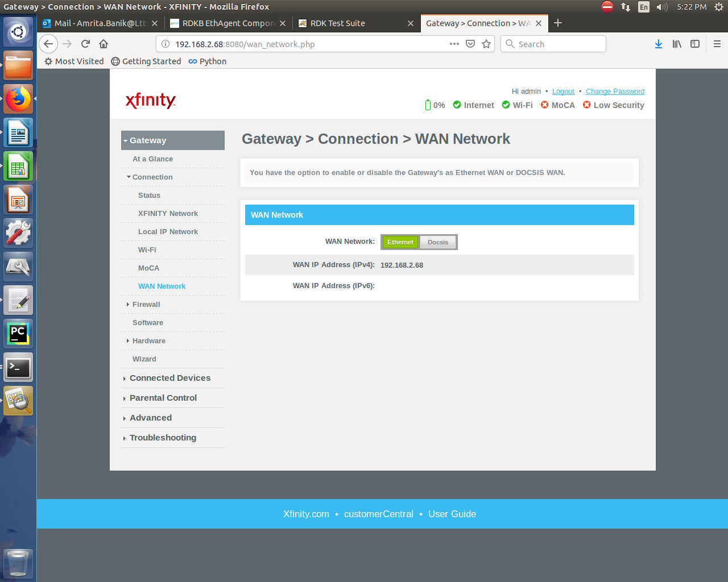The width and height of the screenshot is (728, 582).
Task: Open the Firefox downloads panel
Action: (x=659, y=44)
